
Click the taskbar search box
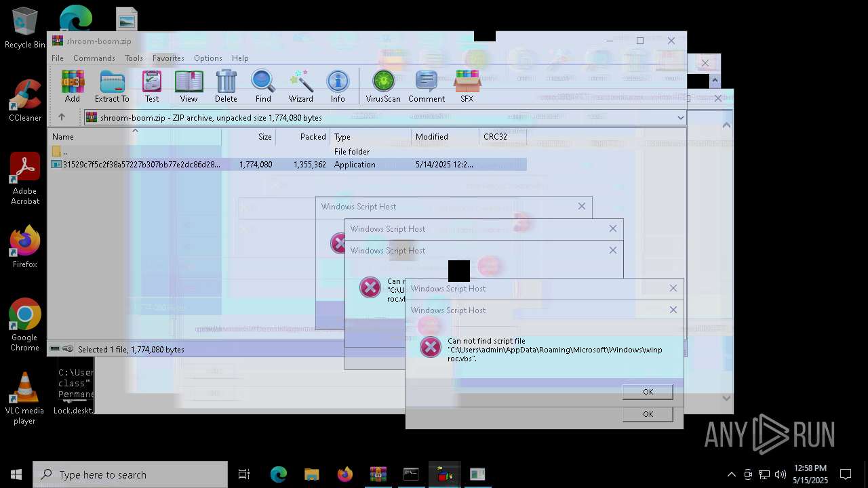click(130, 474)
